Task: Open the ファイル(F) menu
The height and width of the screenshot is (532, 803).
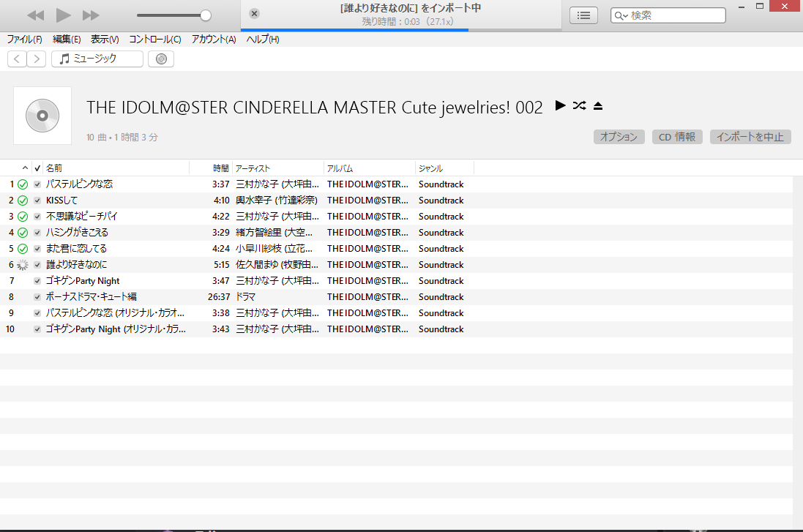Action: click(x=24, y=40)
